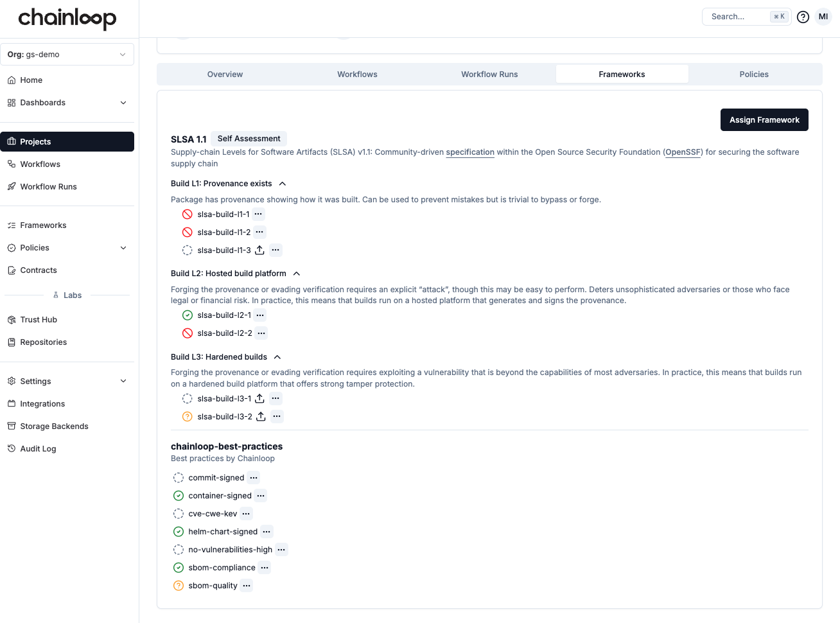Click the slsa-build-l2-2 requirement name
The width and height of the screenshot is (840, 623).
pyautogui.click(x=225, y=333)
